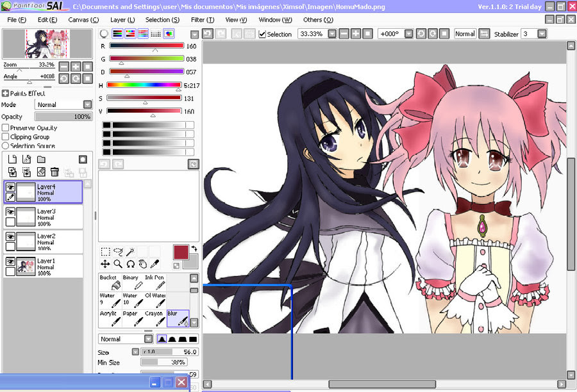Choose the Ink Pen tool
The image size is (577, 392).
pos(155,282)
